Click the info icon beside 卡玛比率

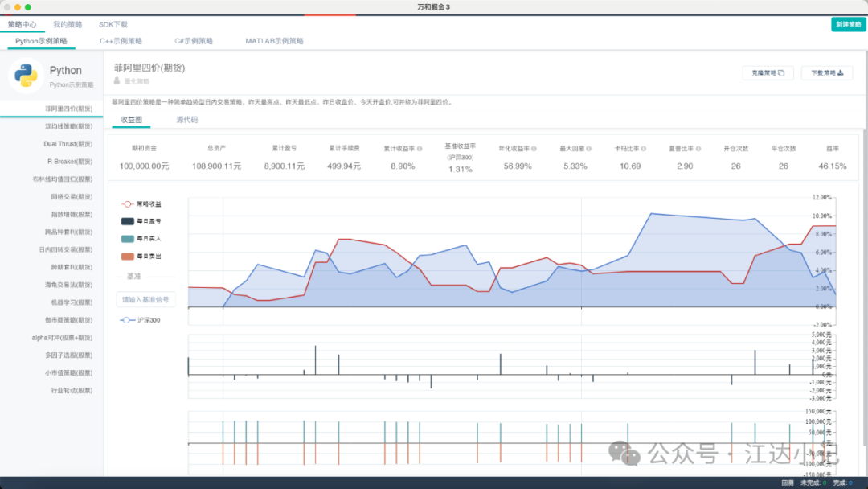point(643,149)
